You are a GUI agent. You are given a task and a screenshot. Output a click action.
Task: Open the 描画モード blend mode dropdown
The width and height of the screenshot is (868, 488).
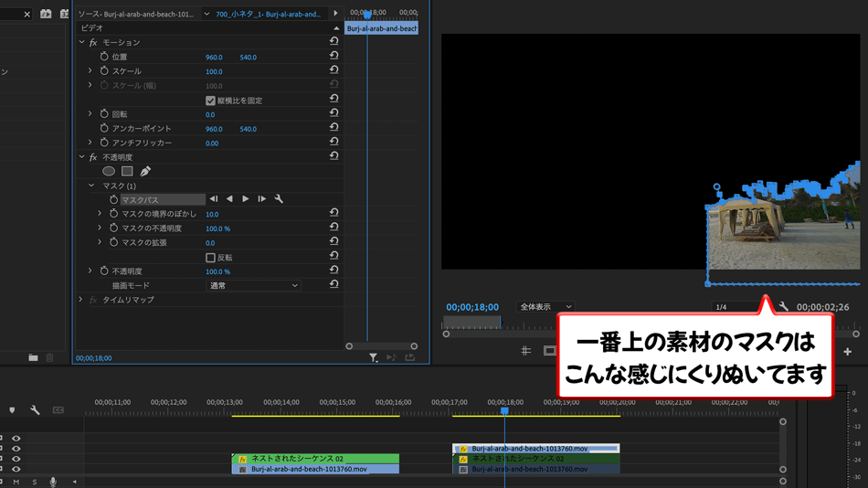[x=253, y=286]
